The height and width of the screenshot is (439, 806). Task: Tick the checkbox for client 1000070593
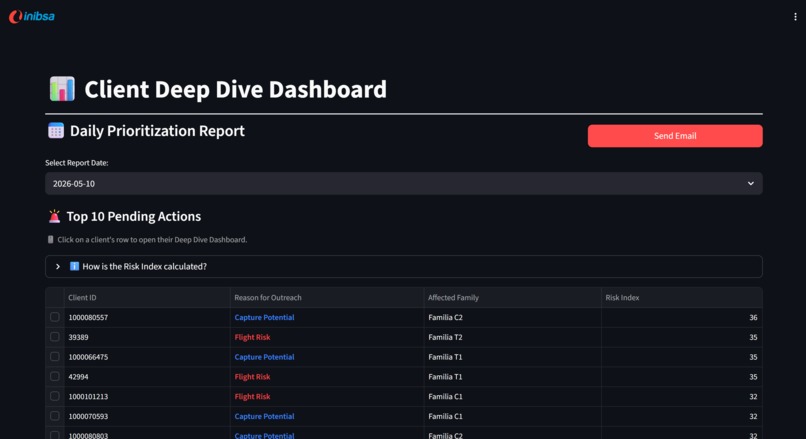coord(54,416)
